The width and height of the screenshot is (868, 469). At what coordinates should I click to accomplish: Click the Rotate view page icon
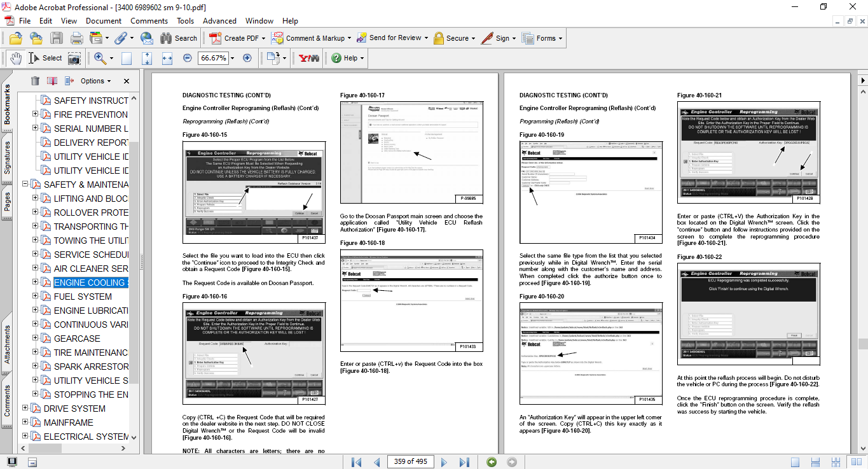click(273, 58)
